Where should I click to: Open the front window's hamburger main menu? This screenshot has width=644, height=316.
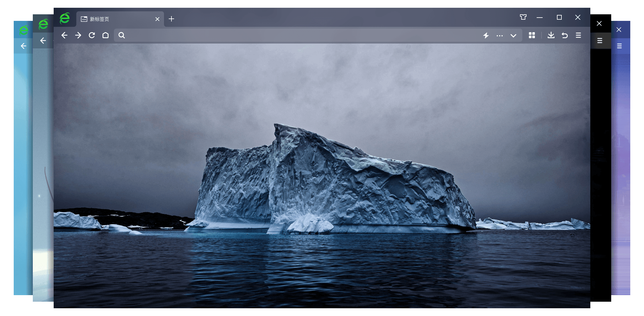(578, 35)
